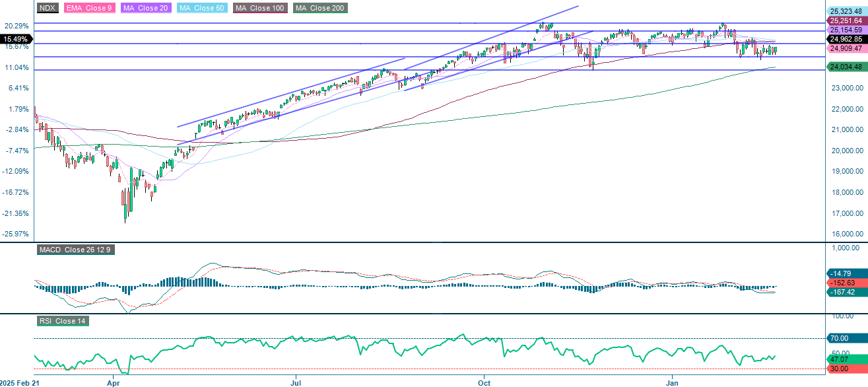Click the 20.29% left axis label
Image resolution: width=868 pixels, height=387 pixels.
[16, 26]
